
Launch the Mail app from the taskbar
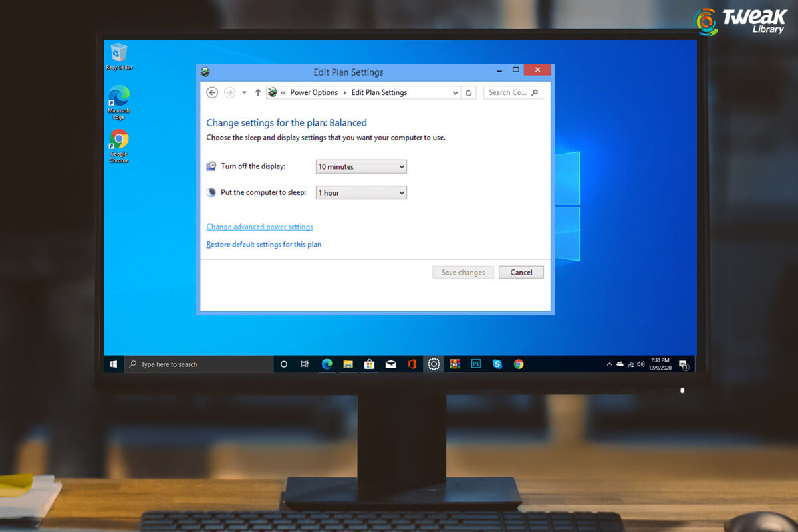[x=390, y=364]
